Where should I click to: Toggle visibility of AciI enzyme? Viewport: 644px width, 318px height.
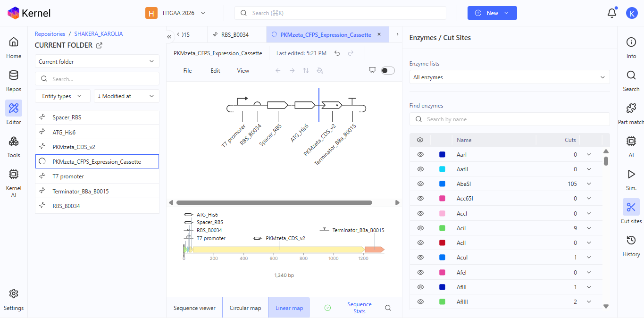420,228
